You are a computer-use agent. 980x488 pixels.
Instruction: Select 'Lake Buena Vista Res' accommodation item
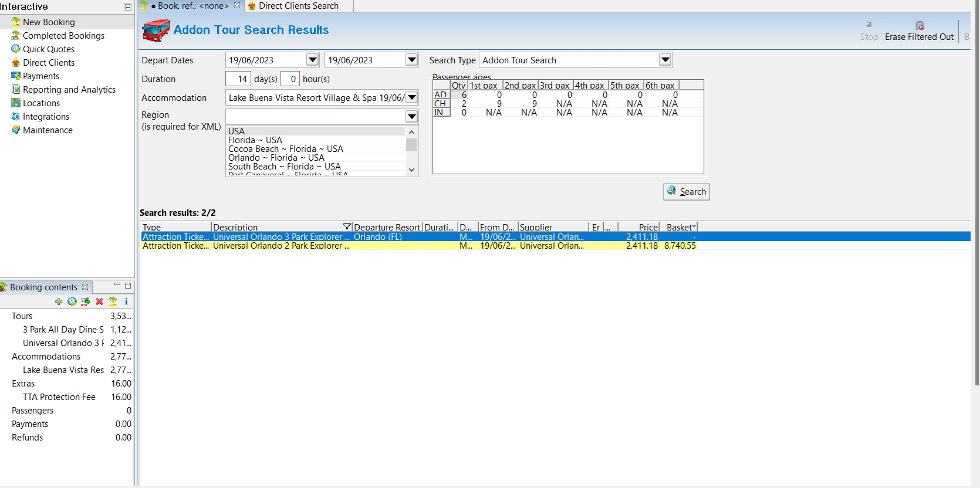tap(63, 370)
